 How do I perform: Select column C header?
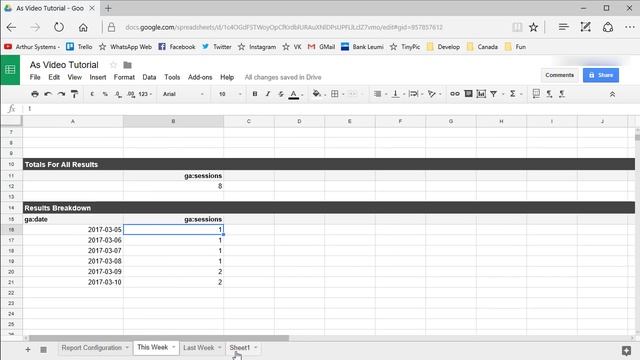(x=249, y=121)
